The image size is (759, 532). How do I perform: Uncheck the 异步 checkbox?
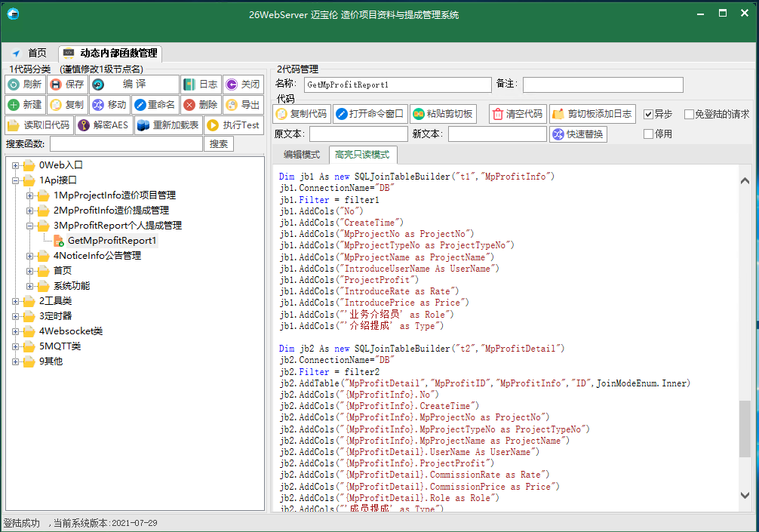[x=649, y=114]
